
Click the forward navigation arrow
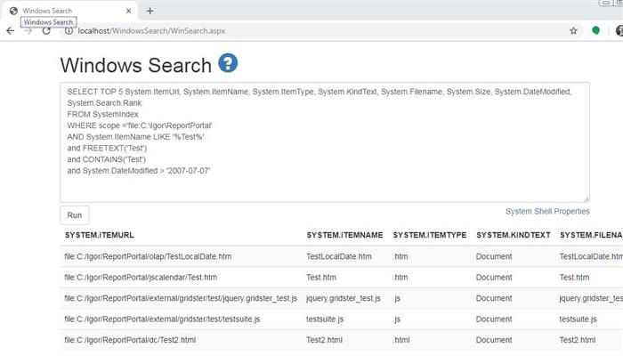28,31
